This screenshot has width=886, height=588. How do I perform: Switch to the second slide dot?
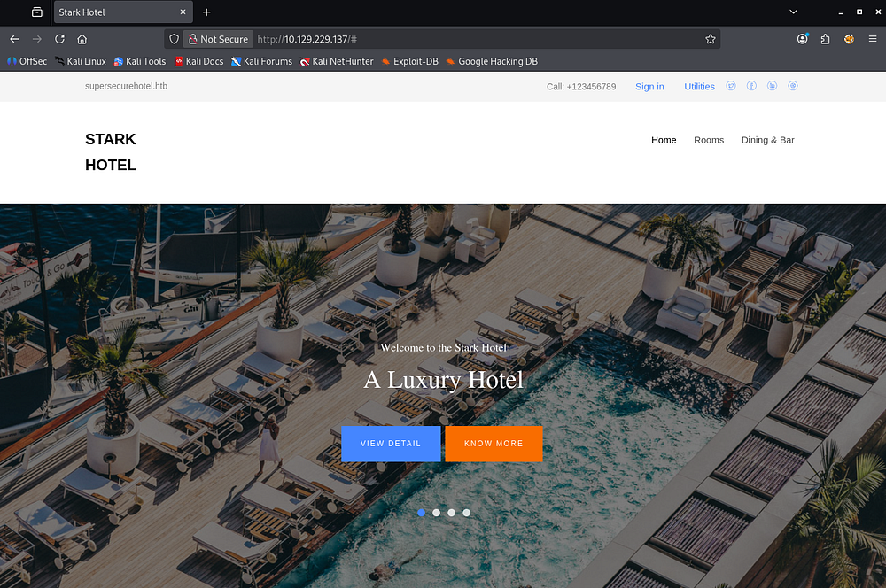(437, 513)
